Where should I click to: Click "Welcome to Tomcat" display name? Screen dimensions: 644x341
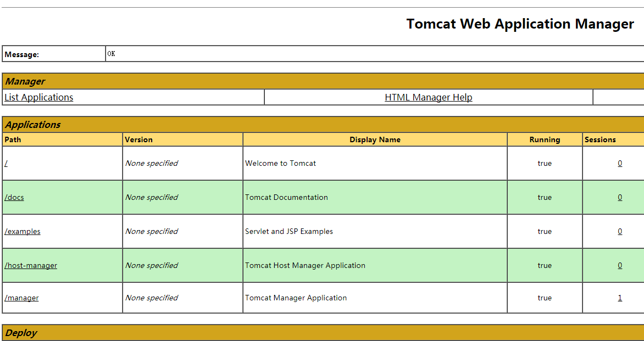point(281,163)
